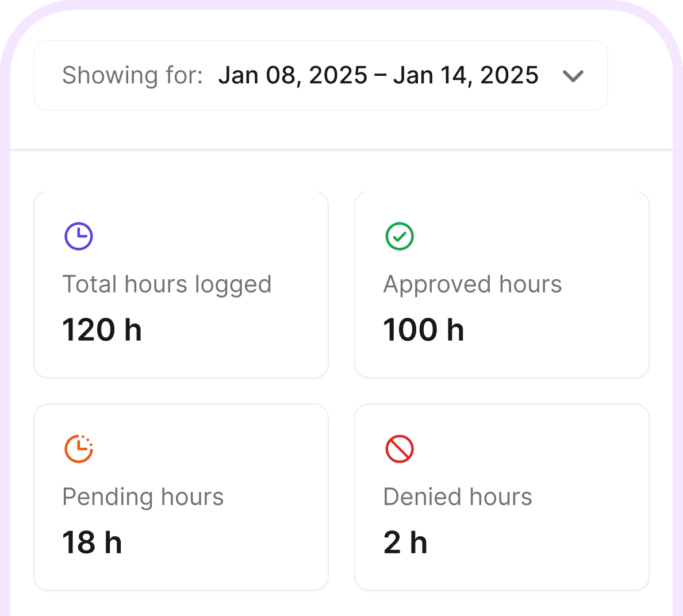The height and width of the screenshot is (616, 683).
Task: Click the orange Pending hours clock icon
Action: tap(79, 449)
